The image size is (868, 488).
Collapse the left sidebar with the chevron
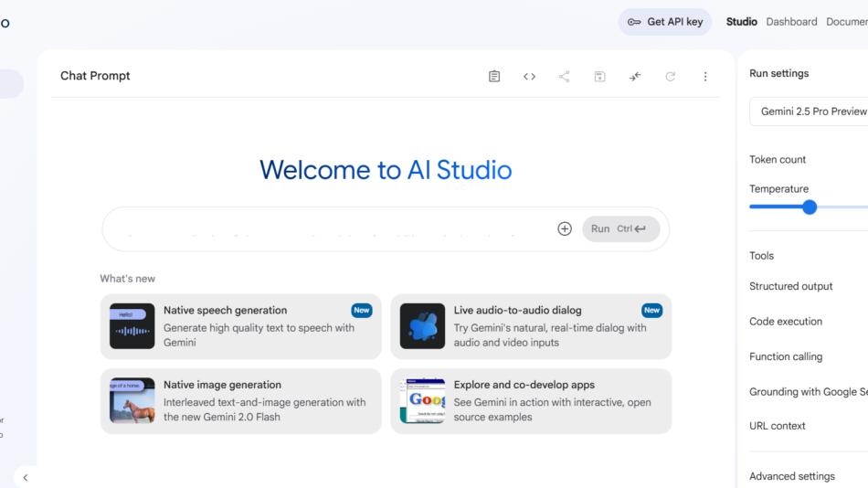(x=25, y=477)
